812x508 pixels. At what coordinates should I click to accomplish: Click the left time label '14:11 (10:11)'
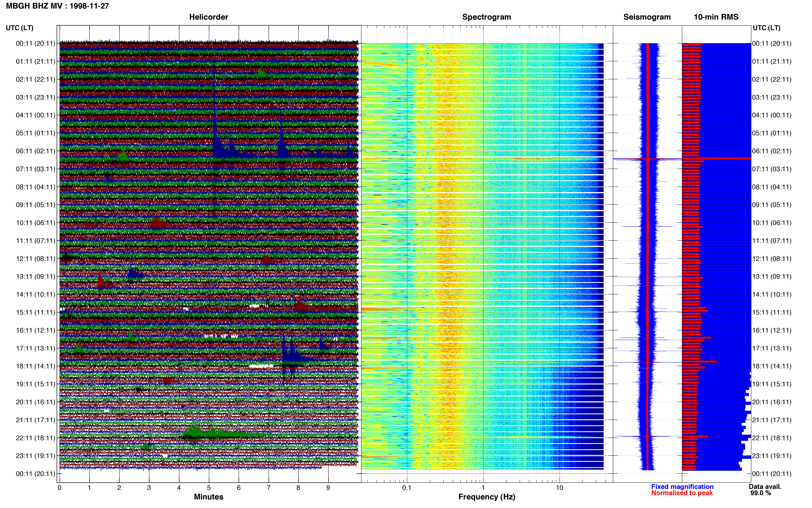coord(36,295)
